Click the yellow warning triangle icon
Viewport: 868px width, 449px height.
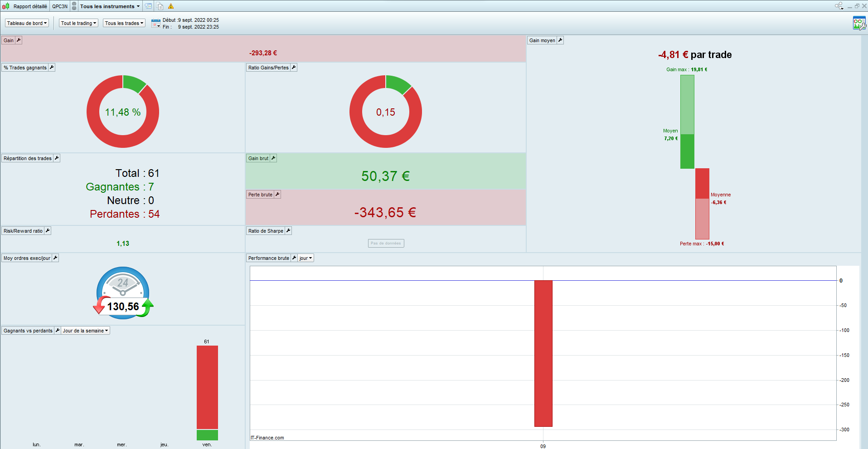(x=171, y=6)
